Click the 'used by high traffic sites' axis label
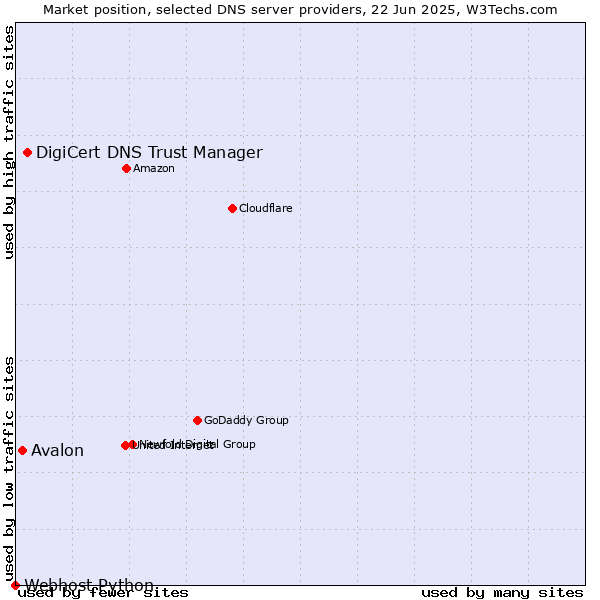 click(x=9, y=142)
